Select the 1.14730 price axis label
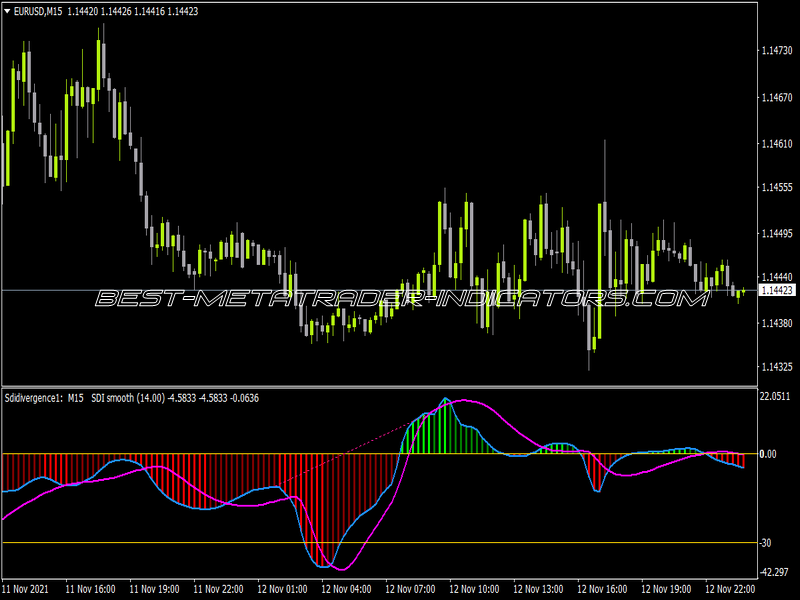 point(777,51)
